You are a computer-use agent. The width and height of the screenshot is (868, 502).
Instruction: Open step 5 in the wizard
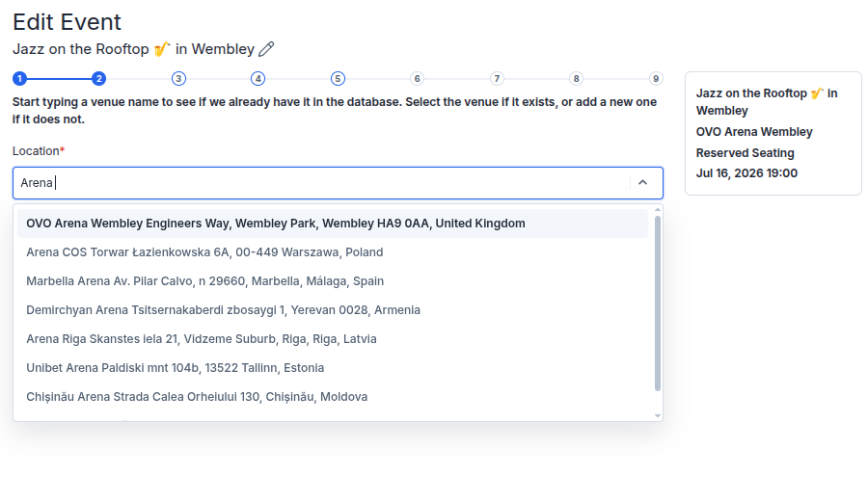coord(338,78)
